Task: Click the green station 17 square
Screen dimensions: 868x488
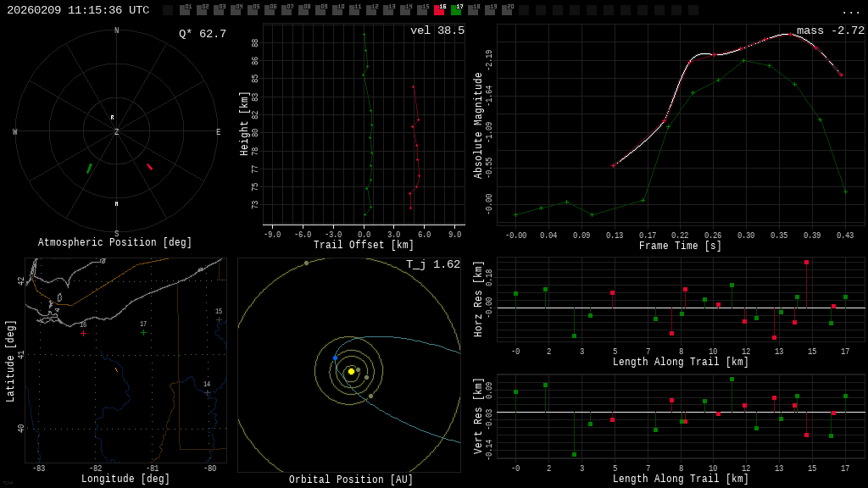Action: click(x=455, y=10)
